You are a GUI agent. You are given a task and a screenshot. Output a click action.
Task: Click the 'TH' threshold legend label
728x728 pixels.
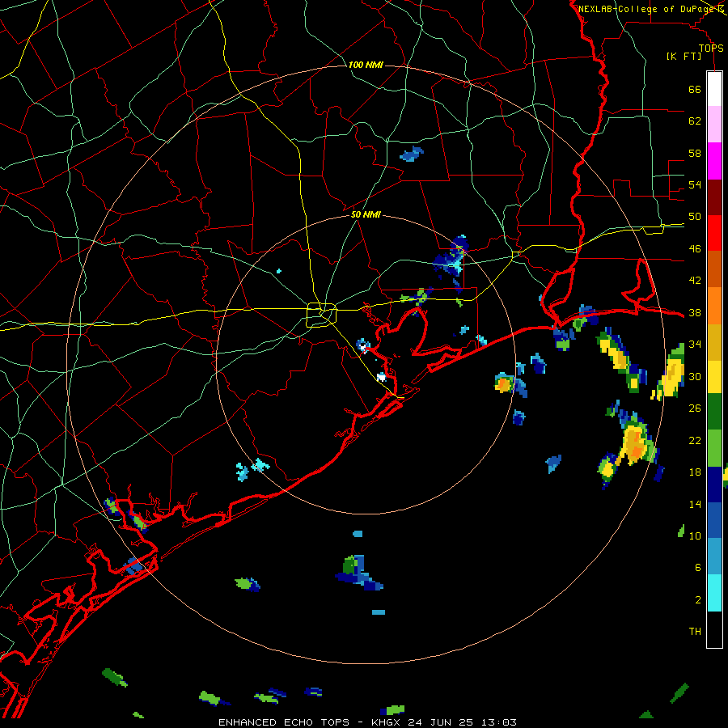pos(695,632)
